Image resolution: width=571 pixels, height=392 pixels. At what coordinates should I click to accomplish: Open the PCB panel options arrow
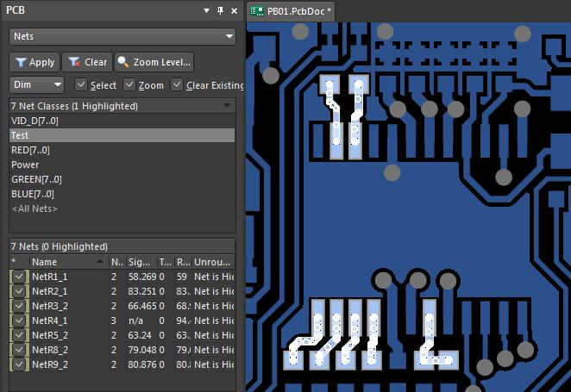(x=206, y=10)
